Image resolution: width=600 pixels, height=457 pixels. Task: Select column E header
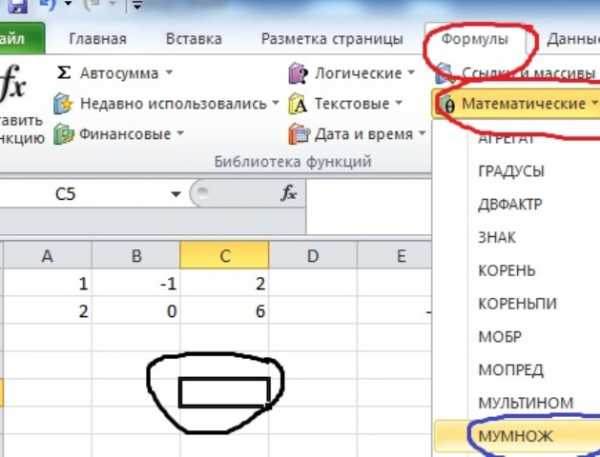coord(394,256)
